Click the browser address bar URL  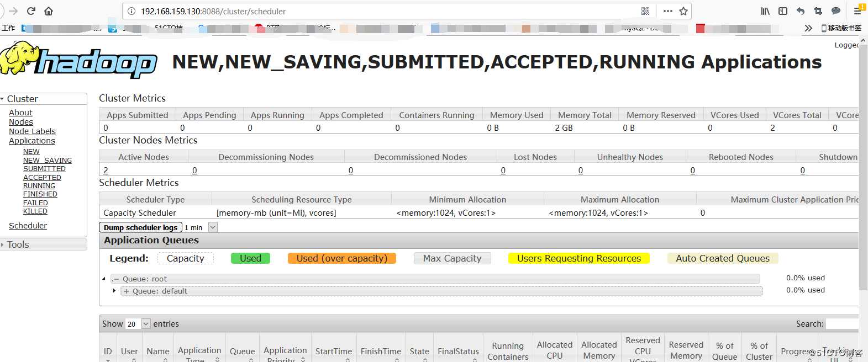click(213, 11)
